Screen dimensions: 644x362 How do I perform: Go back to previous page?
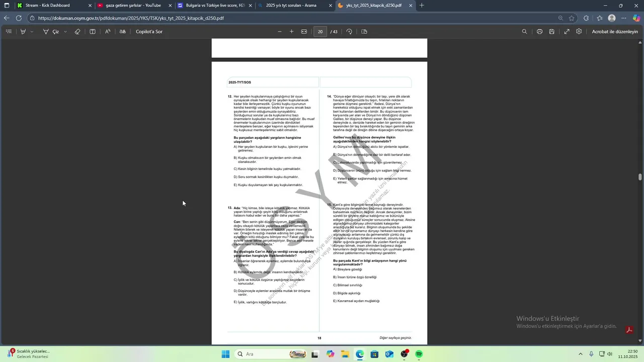(7, 18)
